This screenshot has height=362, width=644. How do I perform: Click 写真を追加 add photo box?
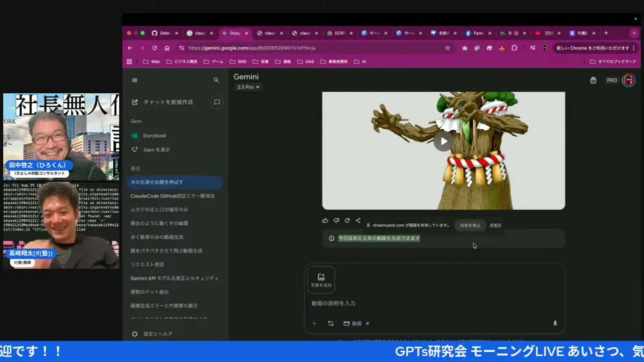coord(321,280)
